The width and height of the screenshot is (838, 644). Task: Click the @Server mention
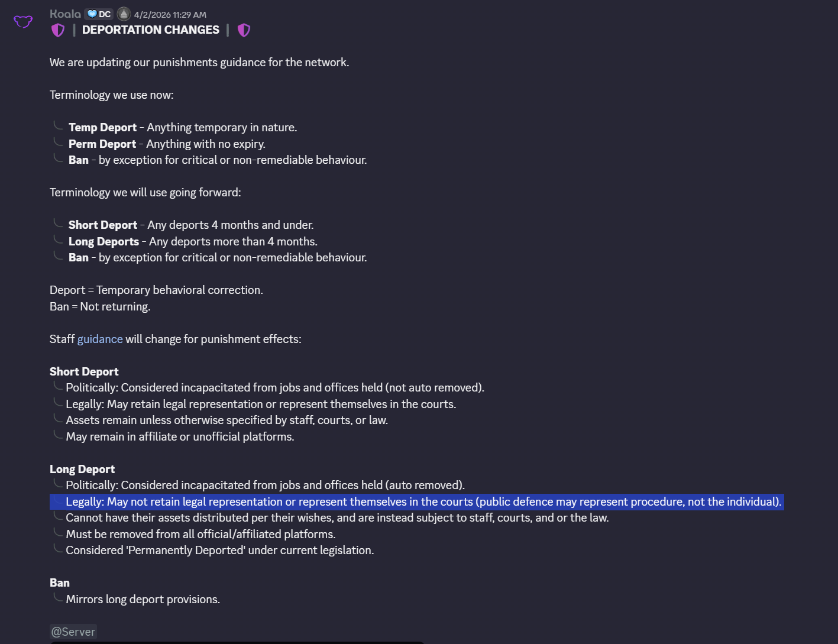pos(73,632)
